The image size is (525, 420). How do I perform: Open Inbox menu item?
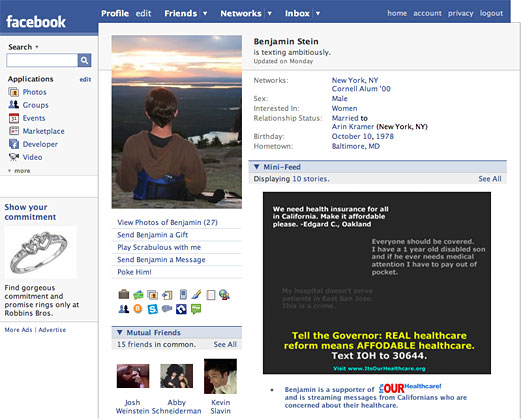(297, 13)
